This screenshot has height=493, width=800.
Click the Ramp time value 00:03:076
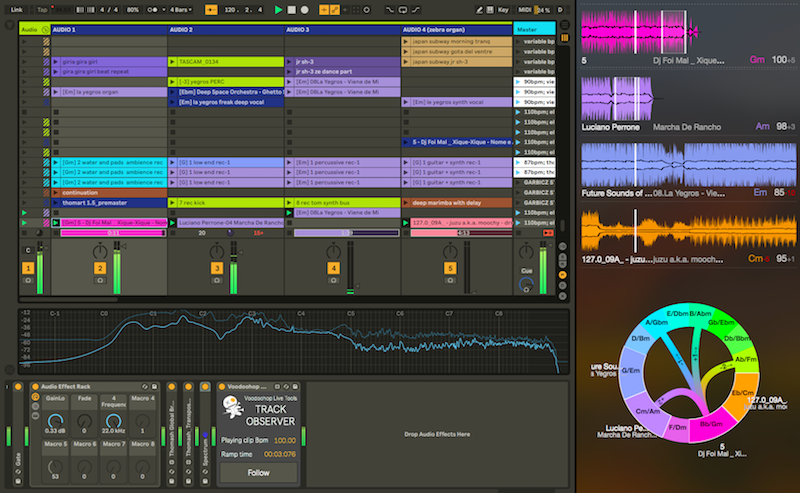point(280,454)
